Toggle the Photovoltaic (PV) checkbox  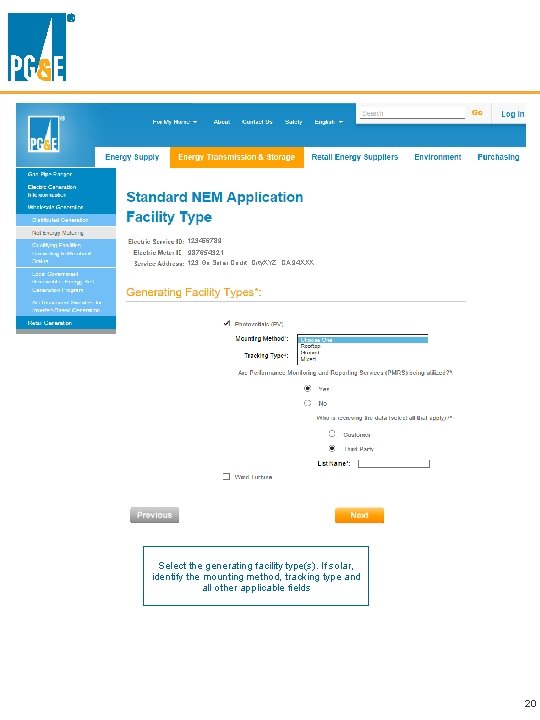(x=226, y=323)
